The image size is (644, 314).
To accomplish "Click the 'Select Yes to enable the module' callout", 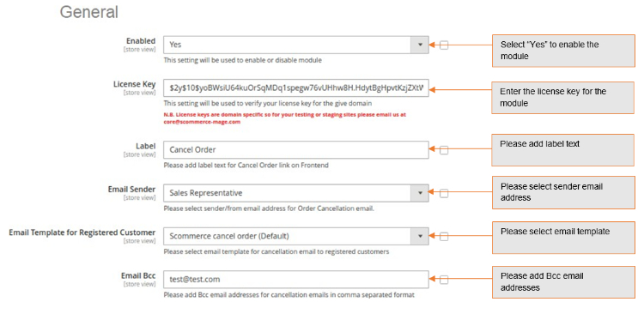I will (563, 51).
